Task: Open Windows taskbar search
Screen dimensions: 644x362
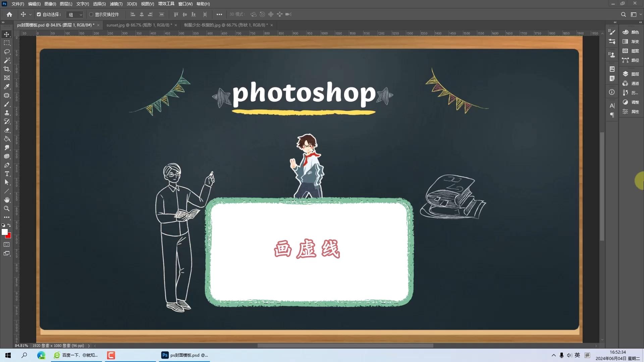Action: click(24, 355)
